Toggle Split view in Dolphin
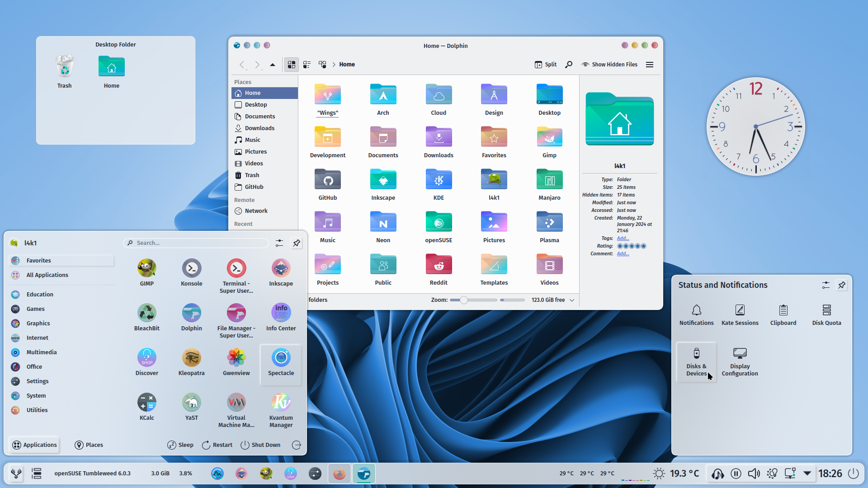 point(546,65)
